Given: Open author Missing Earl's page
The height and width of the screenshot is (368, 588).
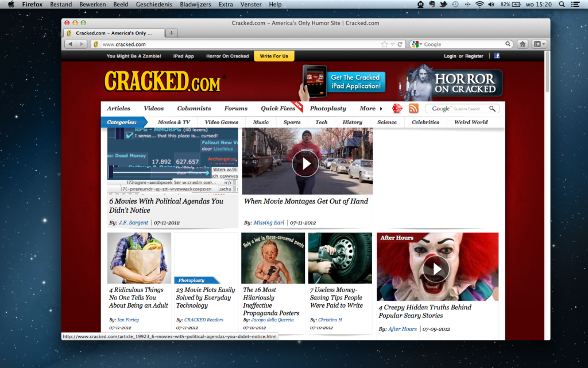Looking at the screenshot, I should click(x=269, y=223).
